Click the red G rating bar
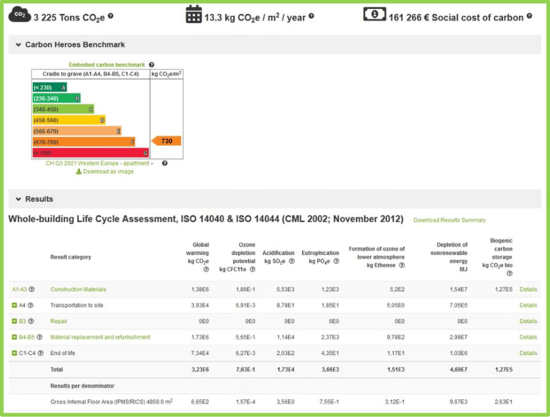This screenshot has width=550, height=417. [x=90, y=153]
